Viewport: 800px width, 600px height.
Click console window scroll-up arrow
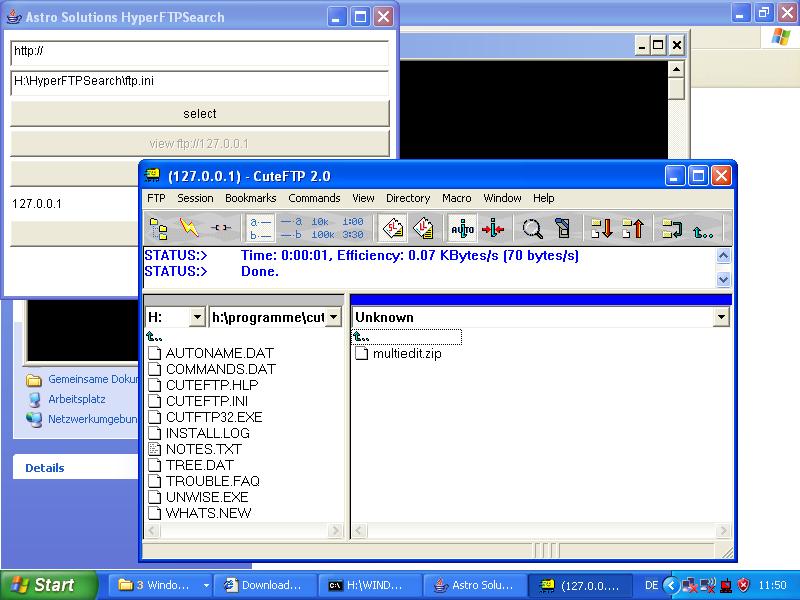click(676, 69)
